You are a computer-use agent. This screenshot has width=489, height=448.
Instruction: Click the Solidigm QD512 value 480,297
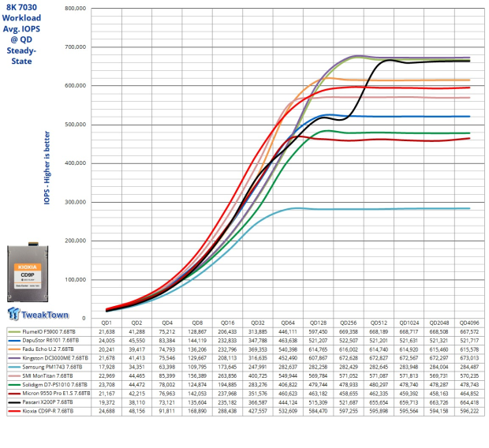click(379, 385)
